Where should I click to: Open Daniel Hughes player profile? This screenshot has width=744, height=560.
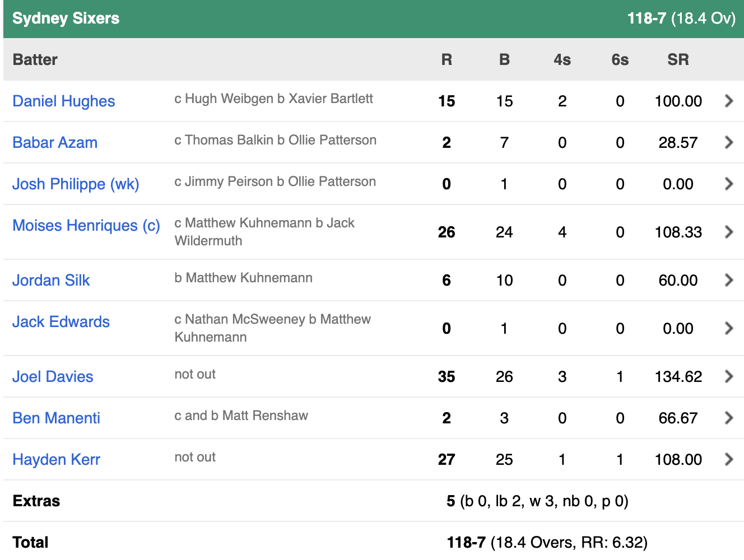(64, 101)
